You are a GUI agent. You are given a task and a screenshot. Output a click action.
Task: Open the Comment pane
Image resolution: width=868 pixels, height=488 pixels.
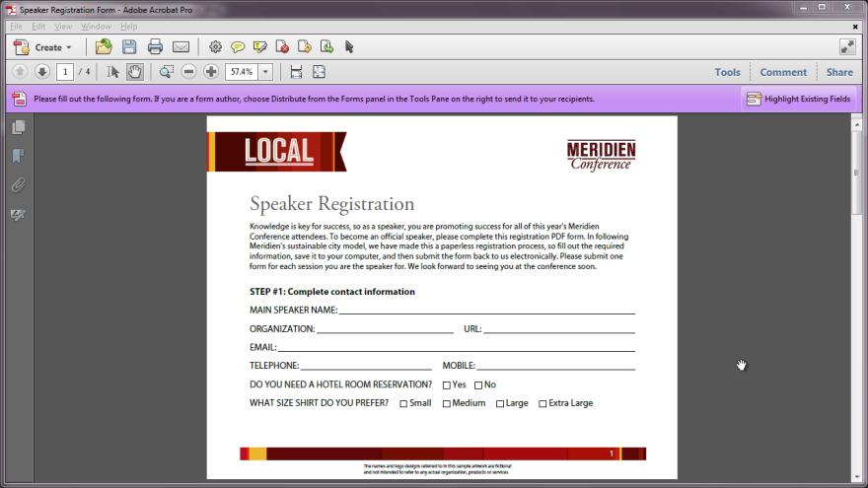[x=783, y=72]
